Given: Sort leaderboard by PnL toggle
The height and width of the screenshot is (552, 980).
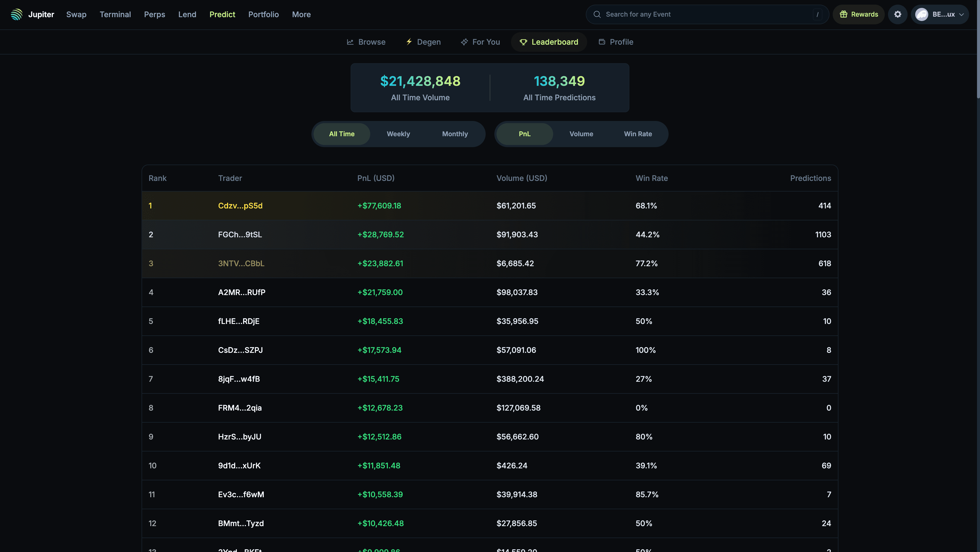Looking at the screenshot, I should [x=525, y=134].
